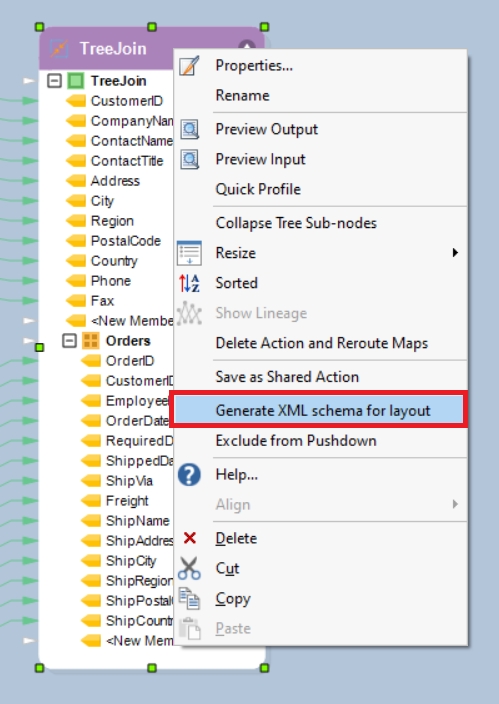Select the PostalCode field in the tree
The width and height of the screenshot is (499, 704).
click(125, 241)
